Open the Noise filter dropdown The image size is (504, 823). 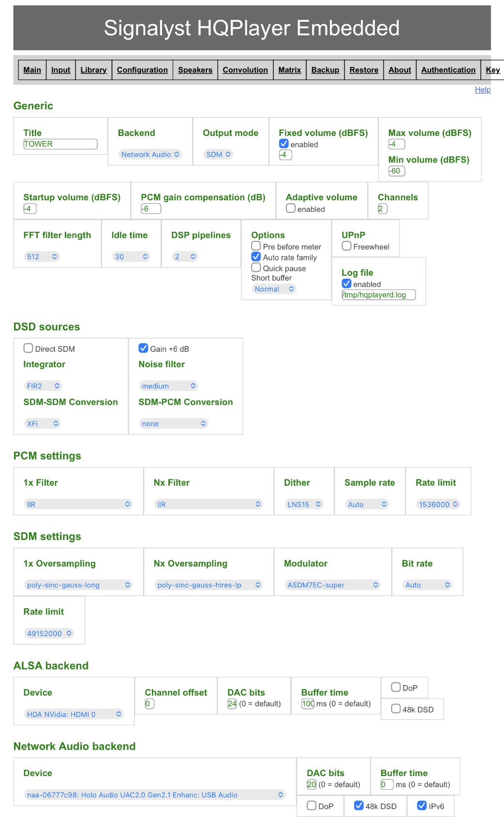point(169,386)
